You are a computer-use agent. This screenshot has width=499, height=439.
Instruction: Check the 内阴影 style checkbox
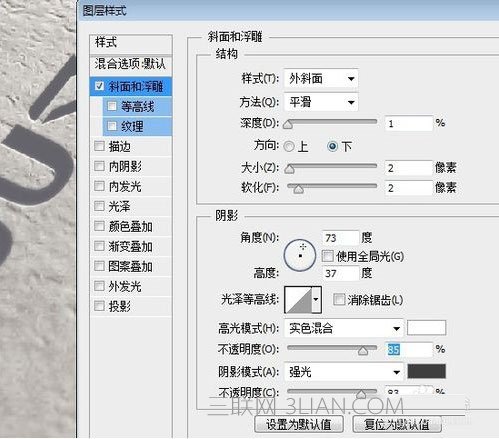click(99, 166)
